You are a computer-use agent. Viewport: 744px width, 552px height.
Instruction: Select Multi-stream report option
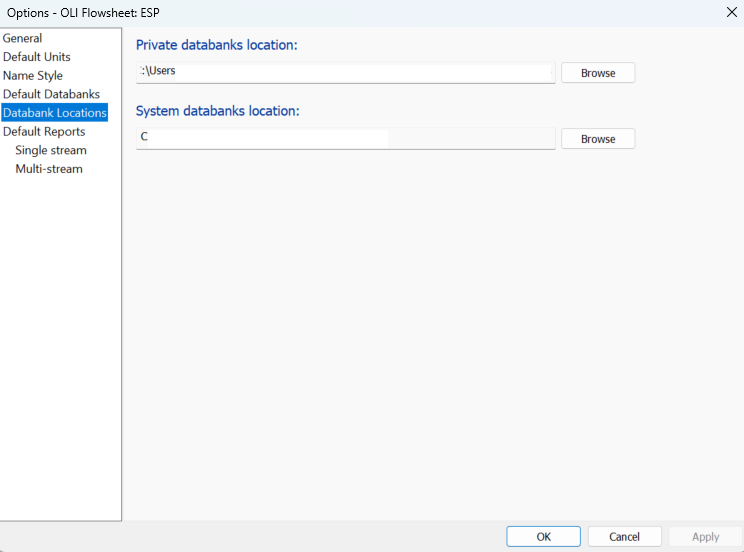tap(49, 169)
